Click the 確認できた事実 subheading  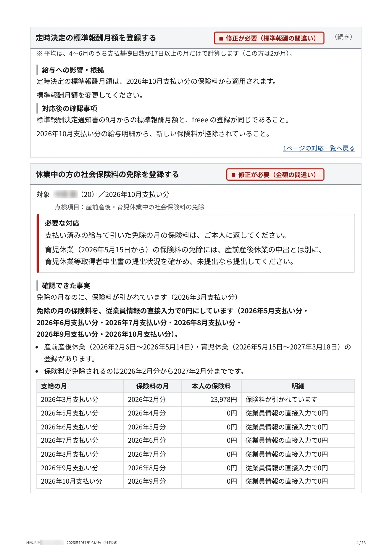[66, 285]
